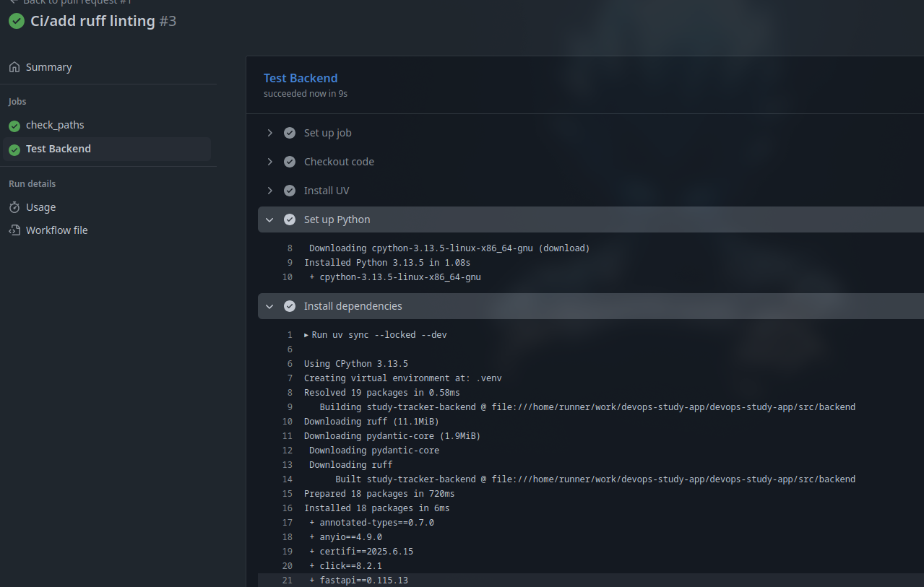This screenshot has width=924, height=587.
Task: Click the Set up job checkmark icon
Action: (290, 133)
